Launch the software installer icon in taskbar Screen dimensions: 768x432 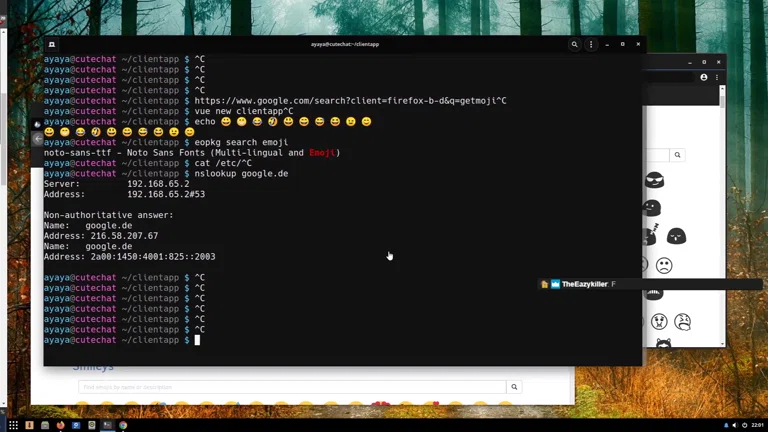29,425
